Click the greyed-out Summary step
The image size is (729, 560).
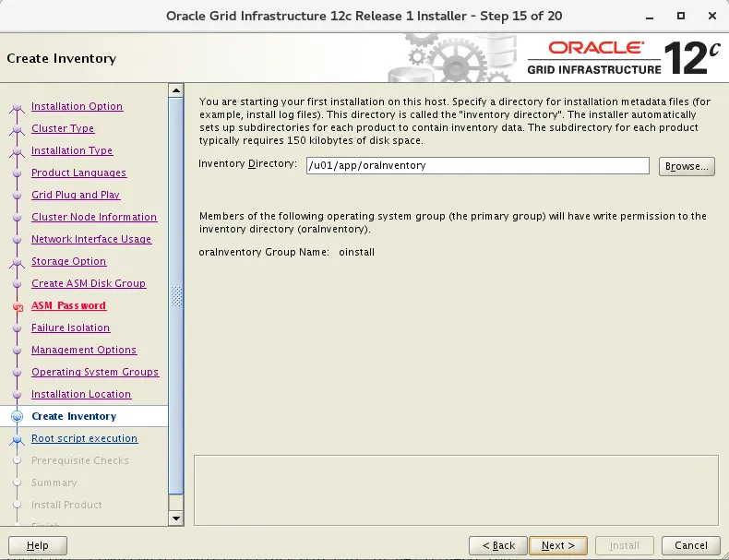tap(54, 483)
